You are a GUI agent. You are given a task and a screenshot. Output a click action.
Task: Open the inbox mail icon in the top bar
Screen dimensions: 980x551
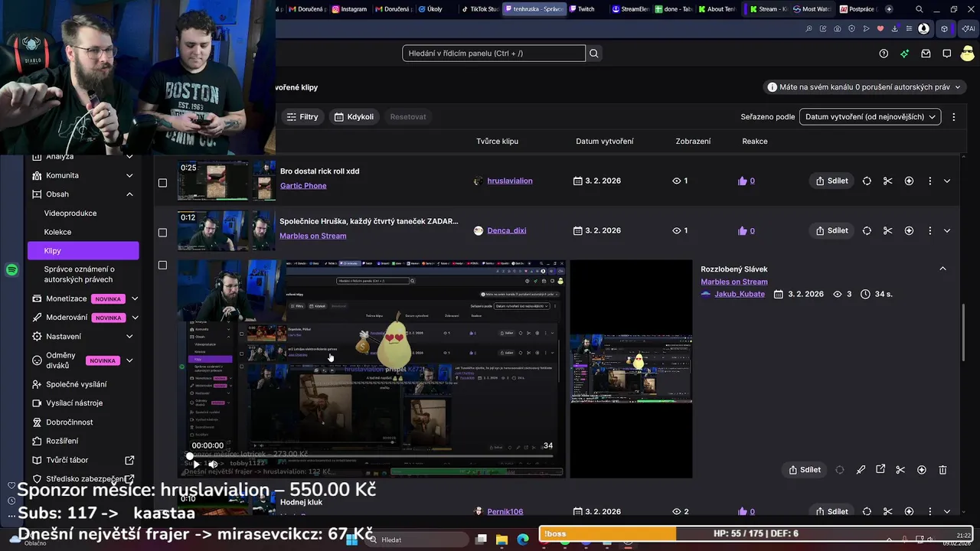926,54
